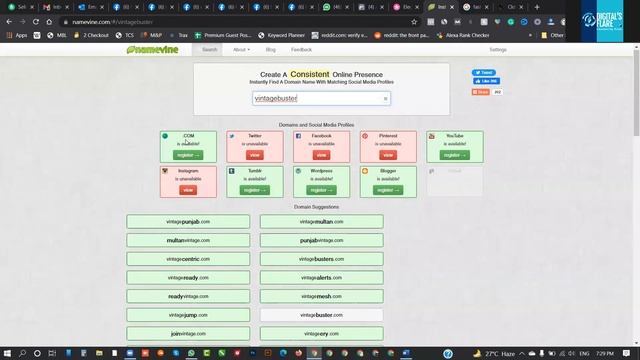Select the vintagebusters.com suggestion

coord(322,259)
